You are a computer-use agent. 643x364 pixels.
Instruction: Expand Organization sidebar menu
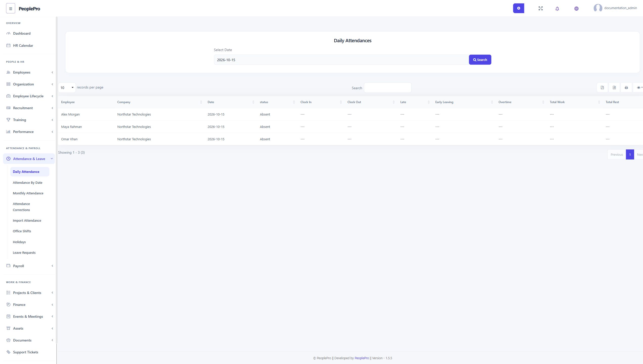click(29, 84)
